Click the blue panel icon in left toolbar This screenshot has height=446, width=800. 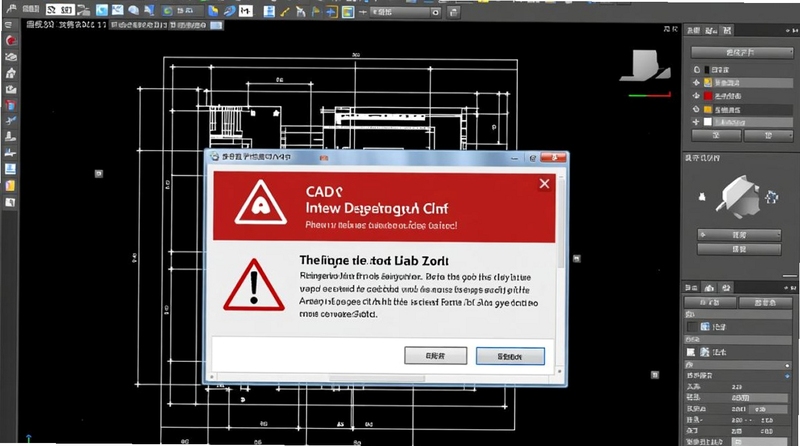10,169
